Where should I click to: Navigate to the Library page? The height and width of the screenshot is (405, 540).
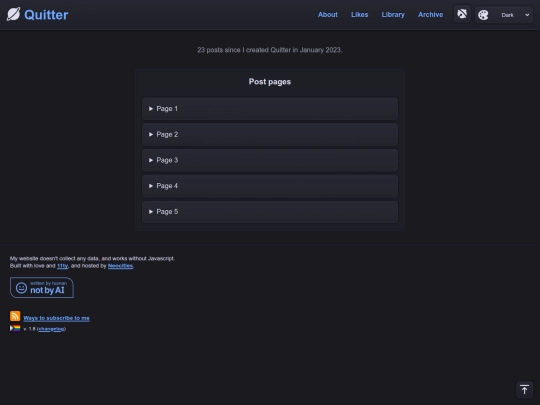pos(393,15)
